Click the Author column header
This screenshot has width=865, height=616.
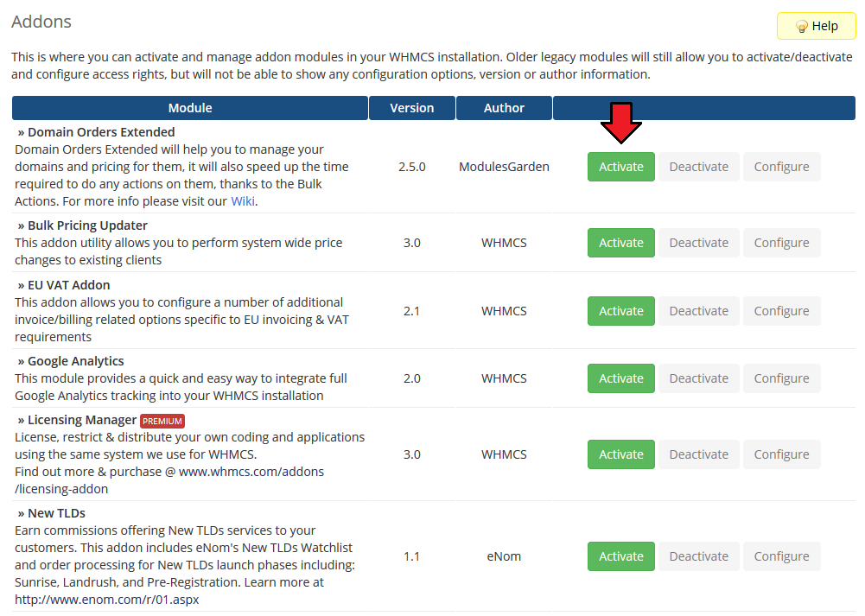click(x=504, y=108)
